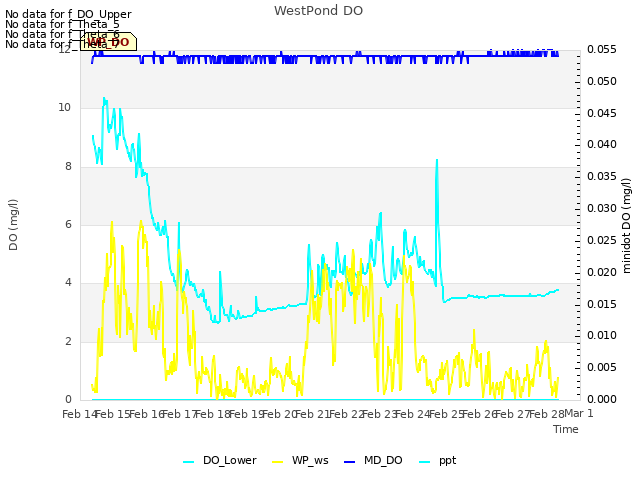Click the WP_DO annotation box
Viewport: 640px width, 480px height.
pos(108,42)
